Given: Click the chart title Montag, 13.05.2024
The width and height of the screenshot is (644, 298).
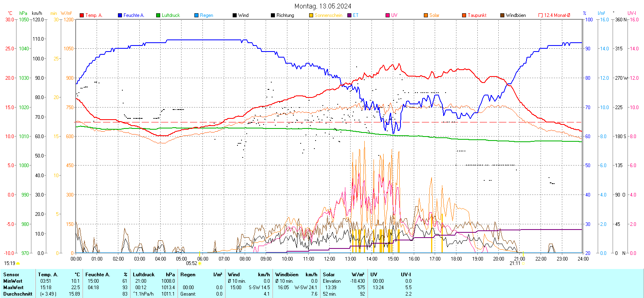Looking at the screenshot, I should [x=322, y=6].
